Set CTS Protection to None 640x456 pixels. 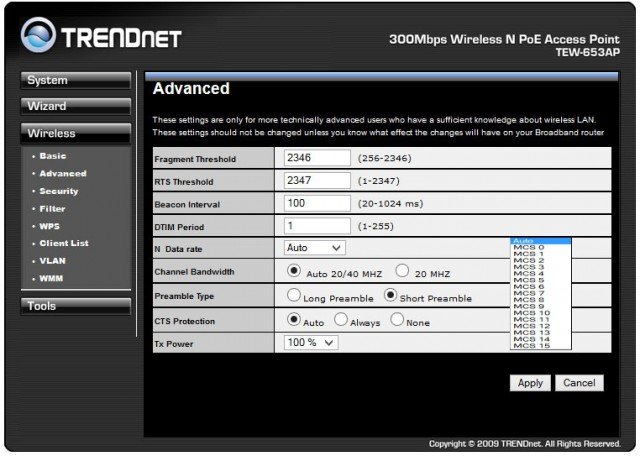(397, 320)
